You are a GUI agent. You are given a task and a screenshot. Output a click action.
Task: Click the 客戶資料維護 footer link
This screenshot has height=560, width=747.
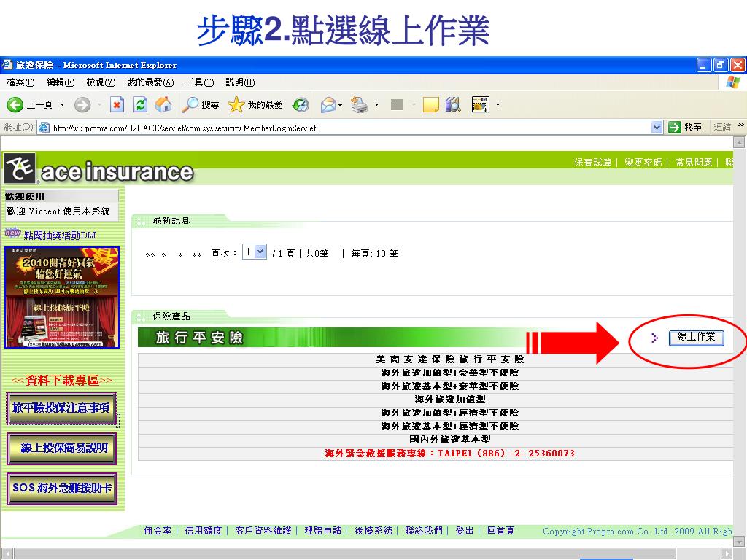[x=263, y=531]
